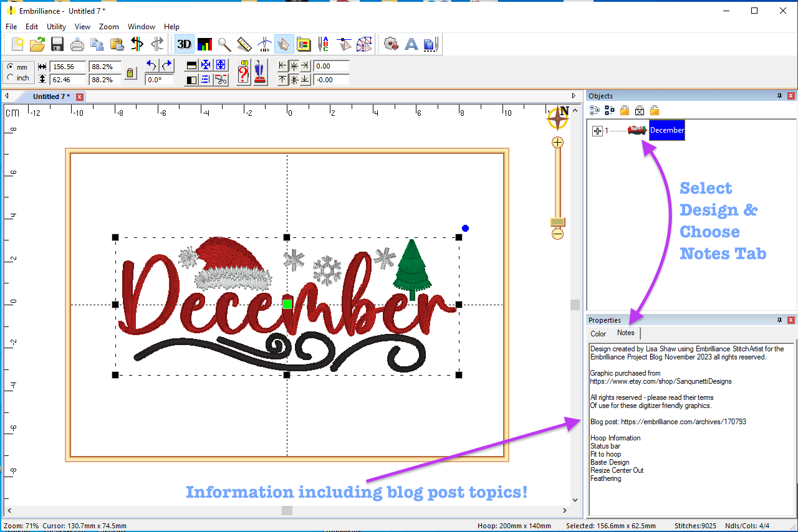
Task: Create a new design page
Action: 17,44
